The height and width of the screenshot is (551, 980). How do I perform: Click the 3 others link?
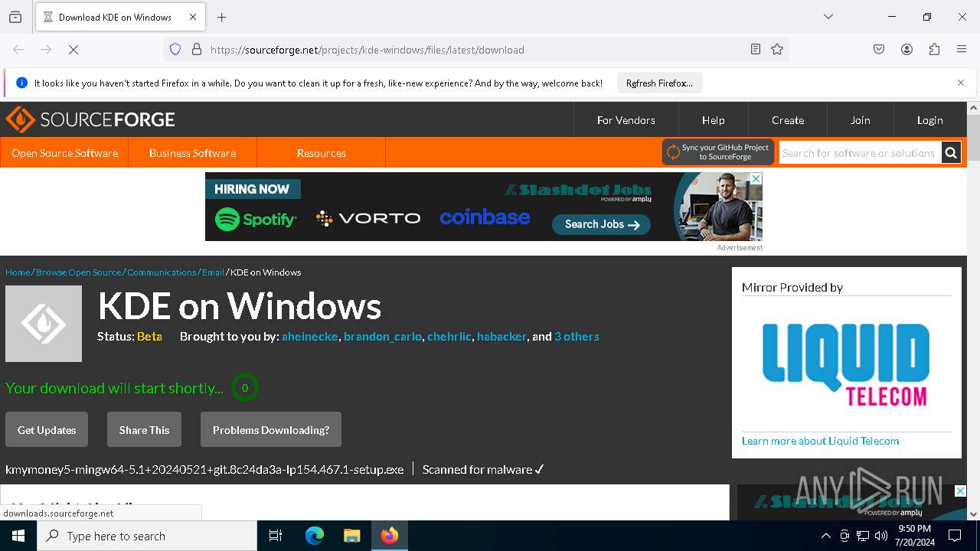[x=577, y=337]
